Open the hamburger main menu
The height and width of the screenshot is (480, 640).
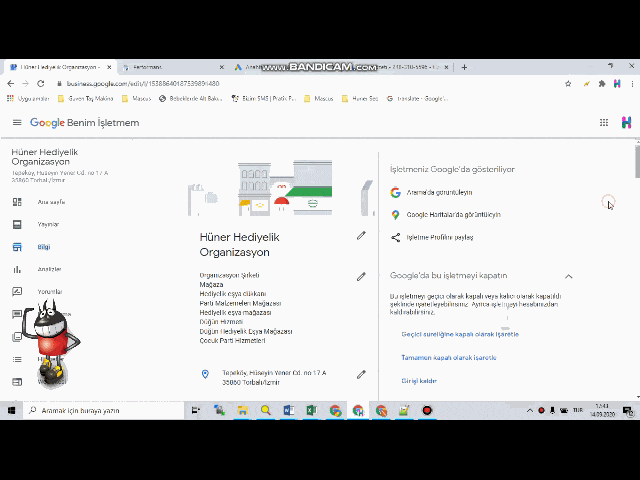click(17, 122)
